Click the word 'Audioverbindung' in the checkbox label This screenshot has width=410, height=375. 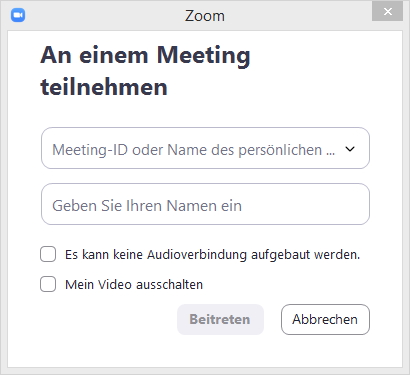click(x=197, y=255)
